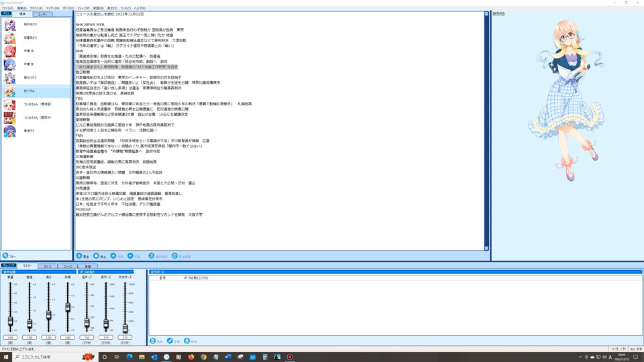Select ついなちゃん(標準語) voice
The height and width of the screenshot is (362, 644).
[x=36, y=105]
